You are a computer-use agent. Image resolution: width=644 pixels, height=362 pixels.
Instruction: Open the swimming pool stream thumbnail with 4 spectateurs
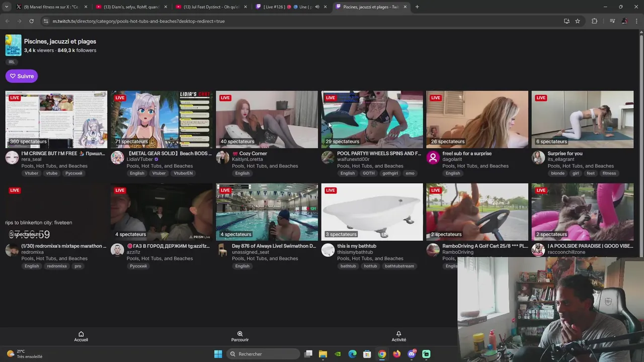pos(267,212)
